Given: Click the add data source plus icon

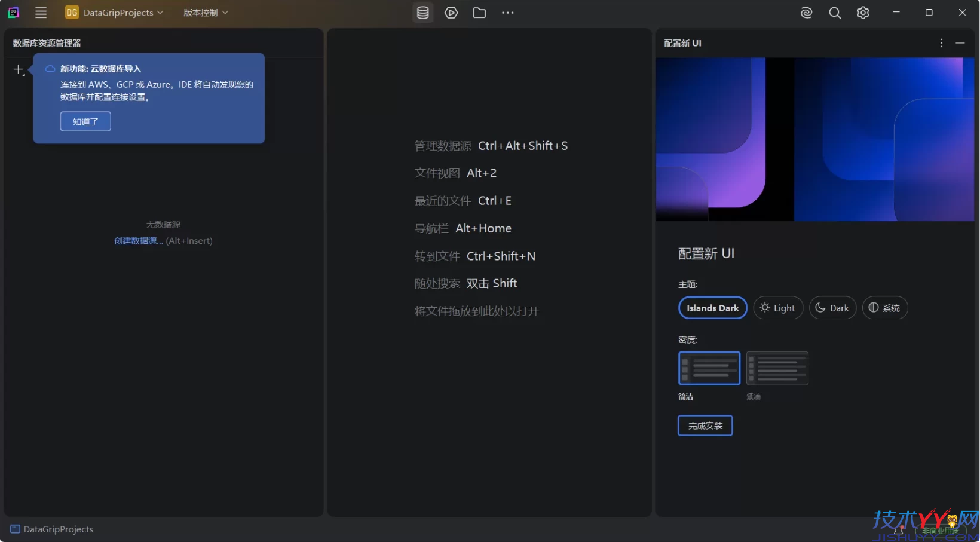Looking at the screenshot, I should point(18,69).
